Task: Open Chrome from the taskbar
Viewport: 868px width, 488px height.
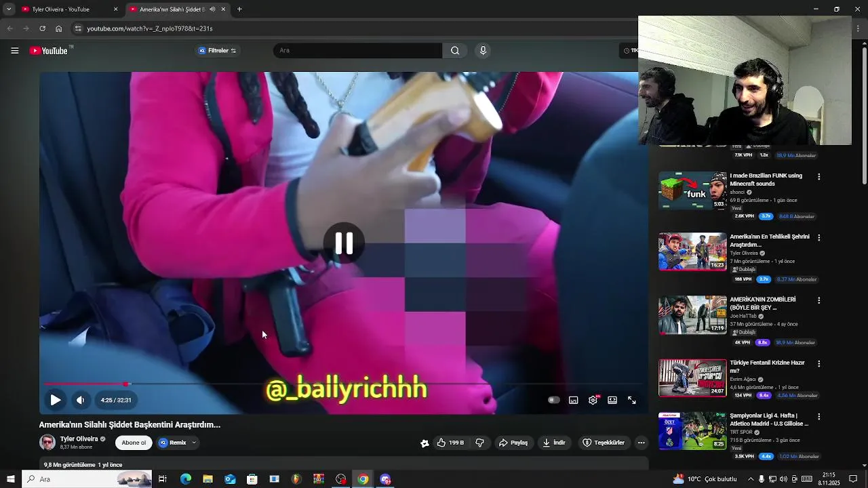Action: tap(363, 479)
